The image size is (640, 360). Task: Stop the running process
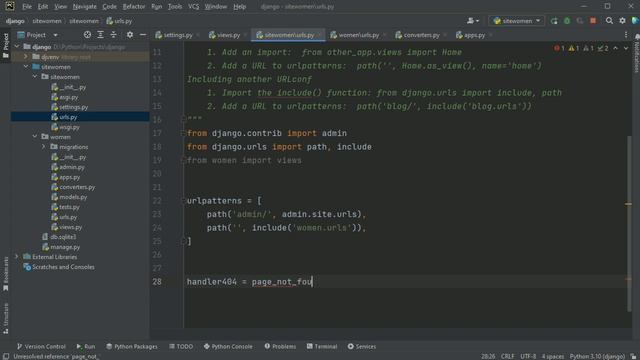[x=593, y=21]
